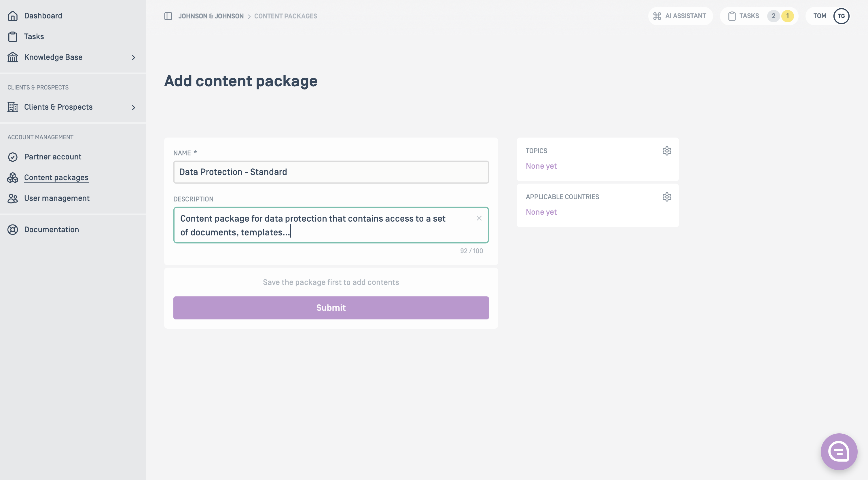Click the Tasks clipboard icon in sidebar
This screenshot has width=868, height=480.
[x=12, y=37]
